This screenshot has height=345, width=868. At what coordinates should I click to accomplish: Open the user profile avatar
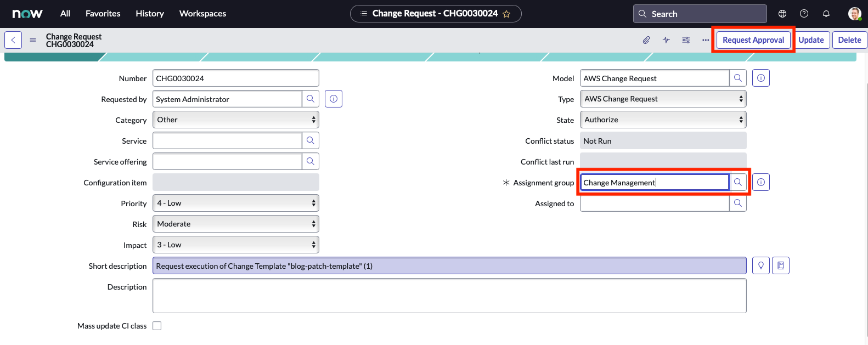click(x=854, y=14)
